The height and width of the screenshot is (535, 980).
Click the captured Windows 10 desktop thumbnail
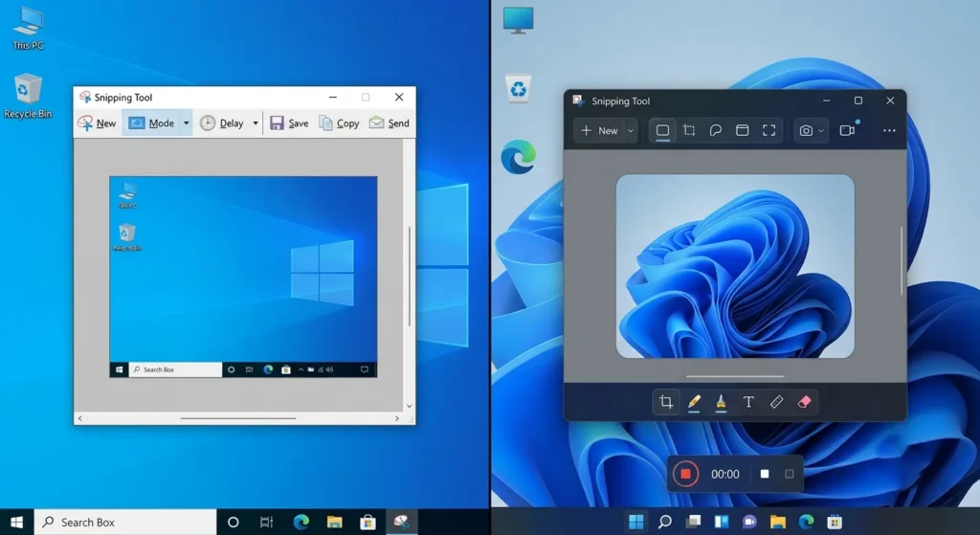[243, 277]
